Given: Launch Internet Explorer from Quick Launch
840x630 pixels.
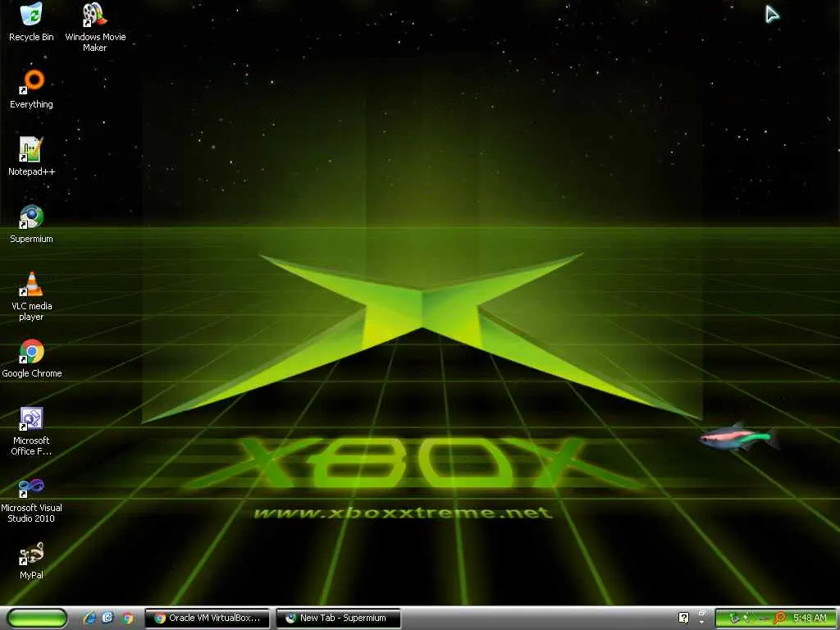Looking at the screenshot, I should click(90, 618).
